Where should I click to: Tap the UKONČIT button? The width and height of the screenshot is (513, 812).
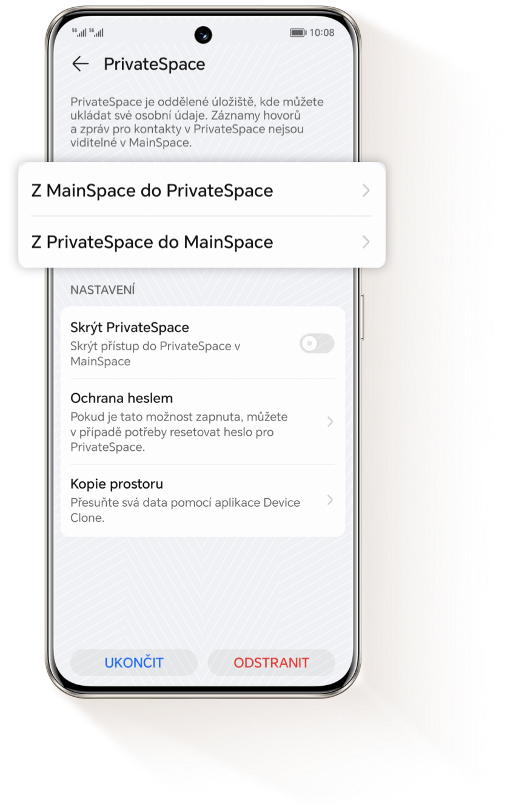click(x=134, y=663)
